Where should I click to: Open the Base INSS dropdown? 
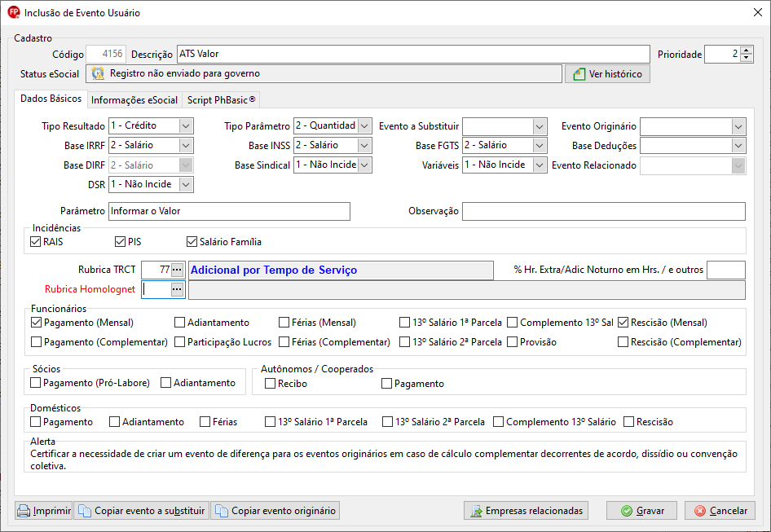point(364,146)
